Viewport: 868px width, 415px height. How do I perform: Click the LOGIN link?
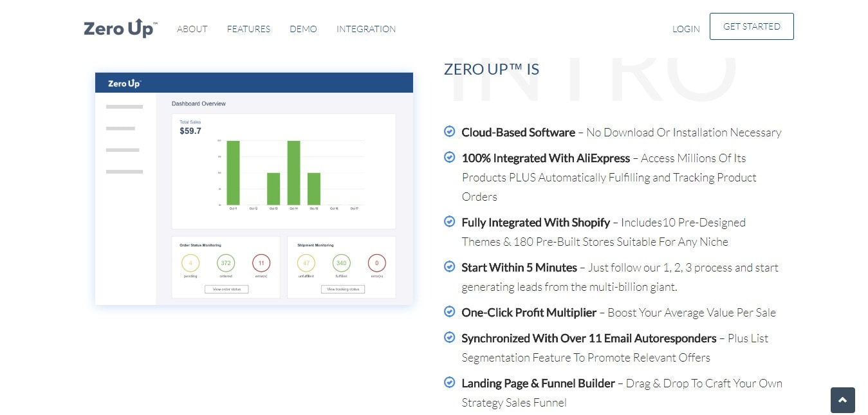coord(686,29)
